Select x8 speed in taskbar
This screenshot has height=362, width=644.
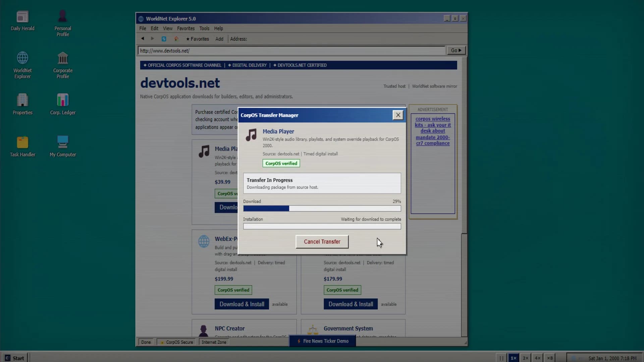550,358
